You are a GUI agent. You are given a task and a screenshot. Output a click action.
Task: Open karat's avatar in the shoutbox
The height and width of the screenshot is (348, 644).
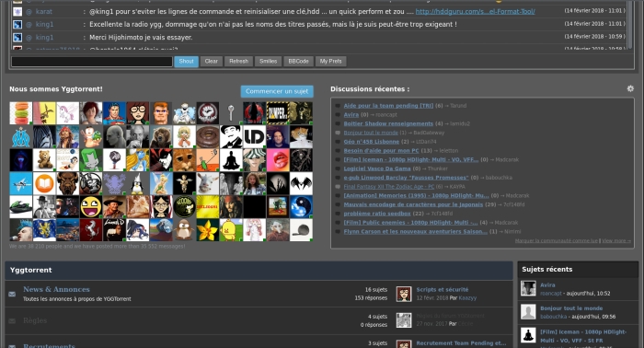pyautogui.click(x=17, y=12)
